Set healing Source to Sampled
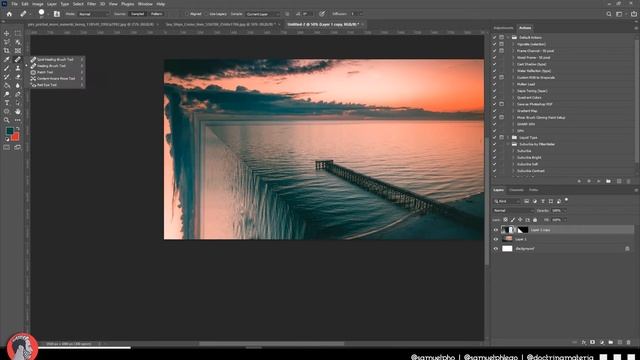 pos(138,14)
